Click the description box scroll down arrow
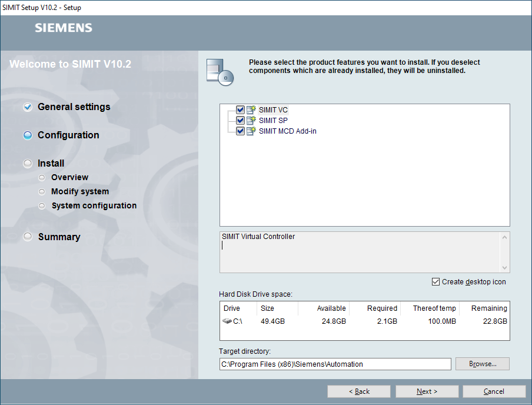The height and width of the screenshot is (405, 532). click(504, 267)
